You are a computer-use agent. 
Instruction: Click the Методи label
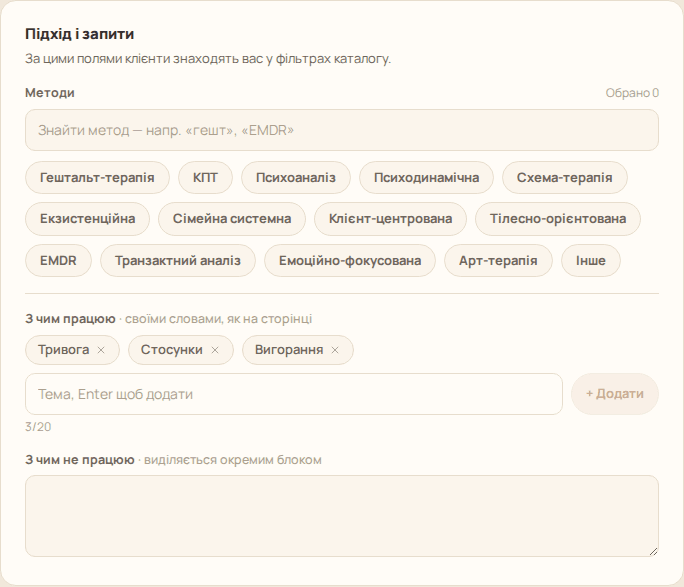(x=50, y=92)
